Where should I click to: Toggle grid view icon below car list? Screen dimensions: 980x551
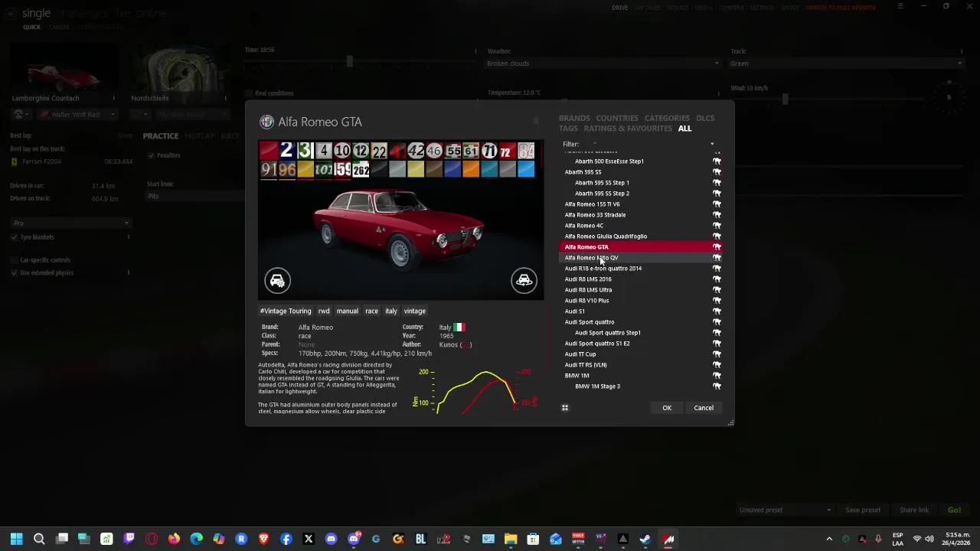tap(565, 408)
